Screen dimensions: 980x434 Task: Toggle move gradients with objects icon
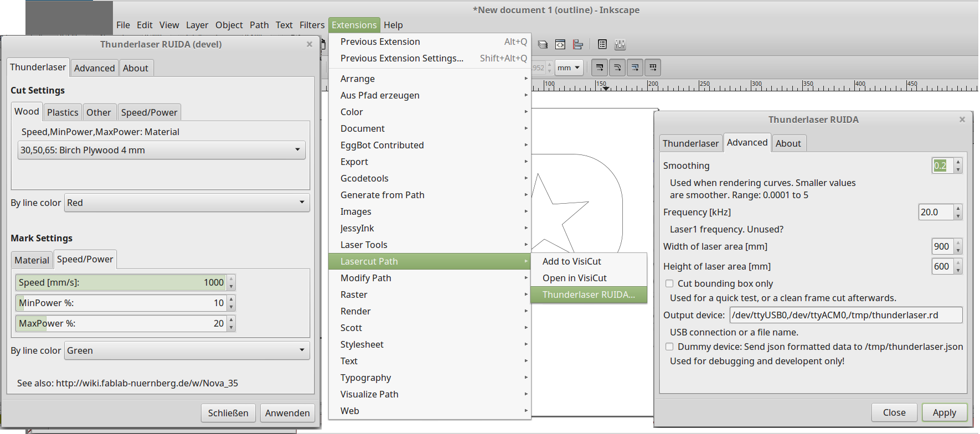(635, 68)
